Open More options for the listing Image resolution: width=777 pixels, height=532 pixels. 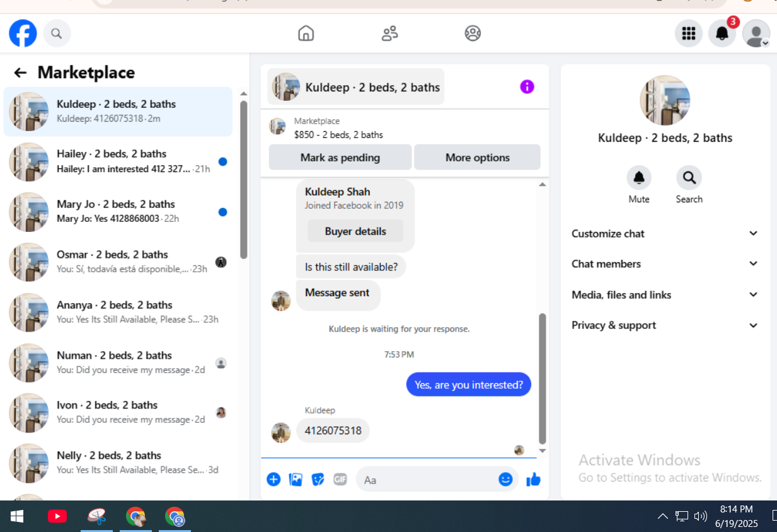477,158
